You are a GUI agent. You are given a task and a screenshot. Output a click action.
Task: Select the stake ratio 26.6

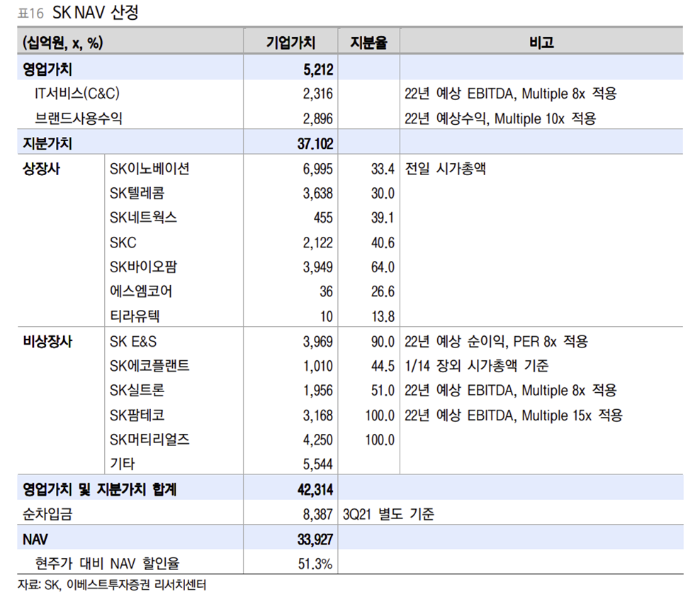click(383, 292)
